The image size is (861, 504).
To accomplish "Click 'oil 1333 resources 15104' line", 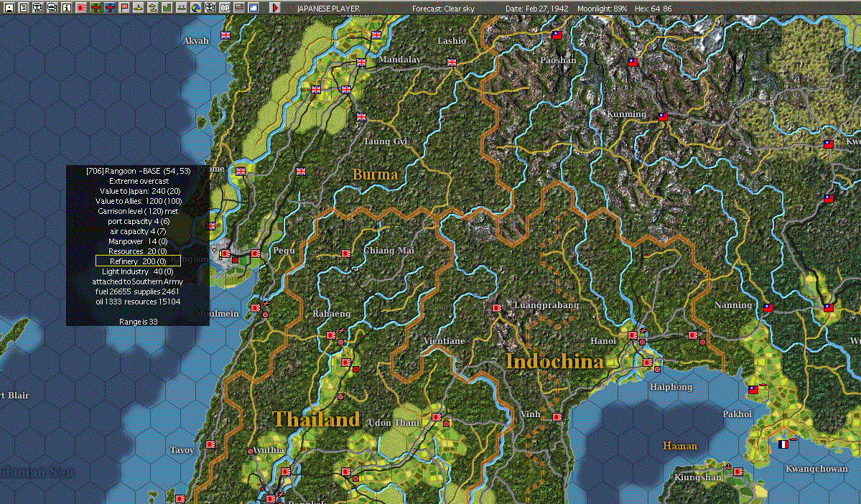I will tap(138, 302).
